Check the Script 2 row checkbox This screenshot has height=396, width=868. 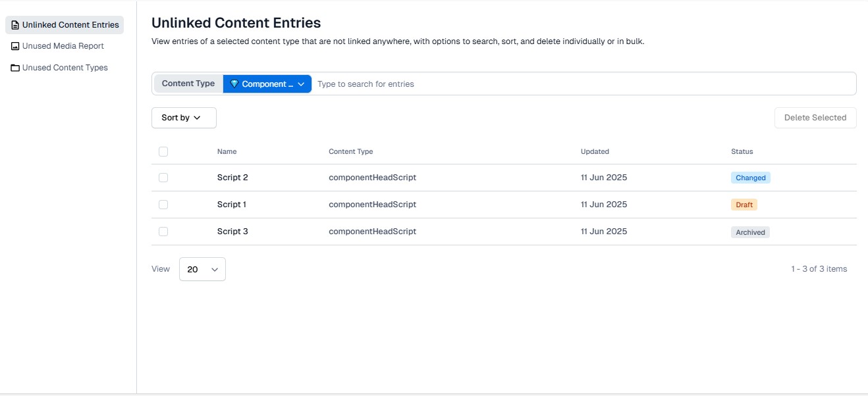click(x=163, y=177)
